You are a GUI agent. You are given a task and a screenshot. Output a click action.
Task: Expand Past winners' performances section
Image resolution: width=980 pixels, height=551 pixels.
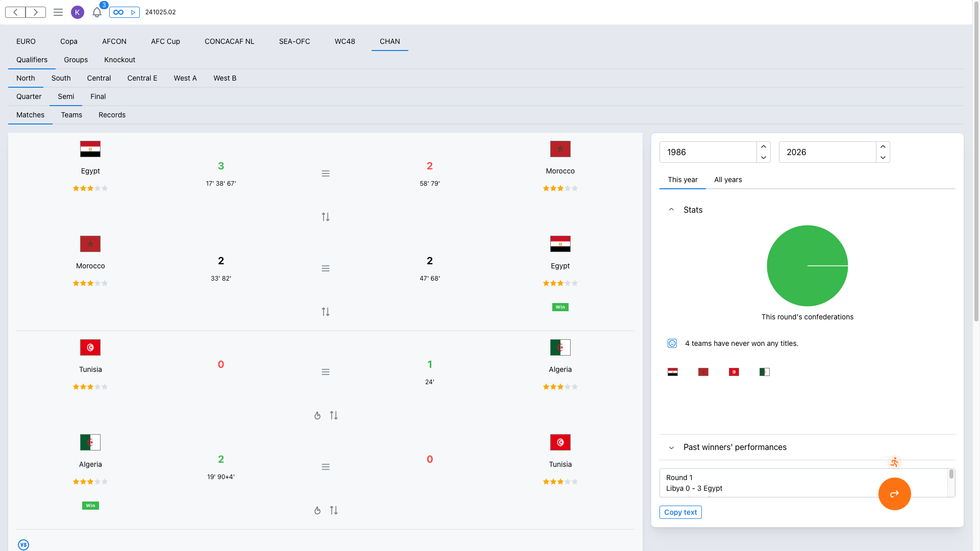[x=672, y=447]
